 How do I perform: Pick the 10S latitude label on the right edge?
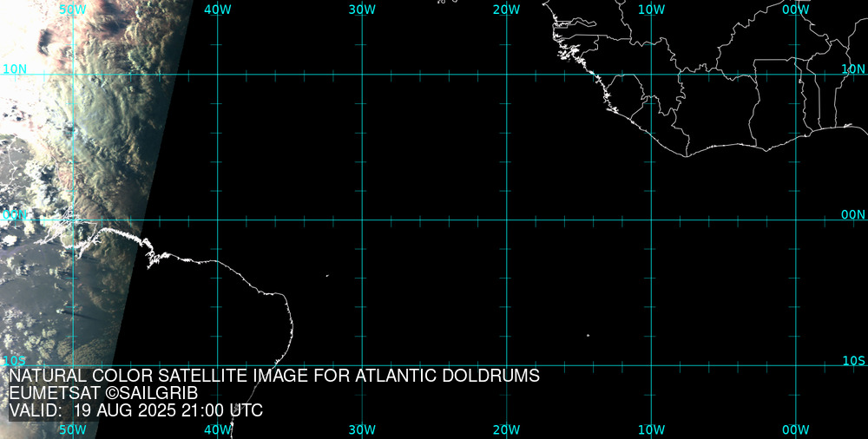click(853, 361)
